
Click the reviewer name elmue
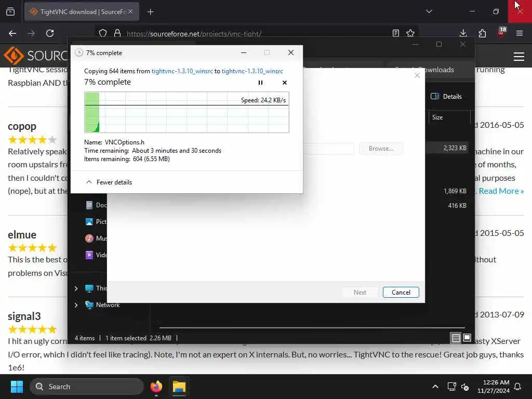point(22,235)
